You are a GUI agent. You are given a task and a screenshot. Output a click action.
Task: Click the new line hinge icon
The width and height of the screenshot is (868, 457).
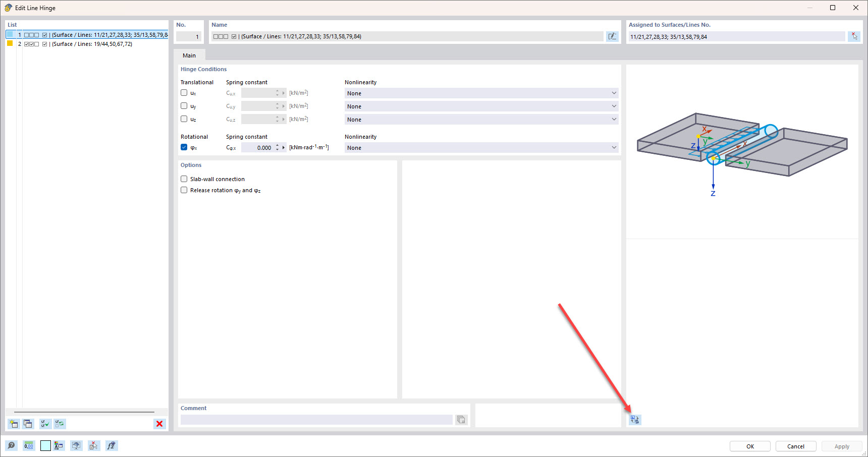[14, 424]
